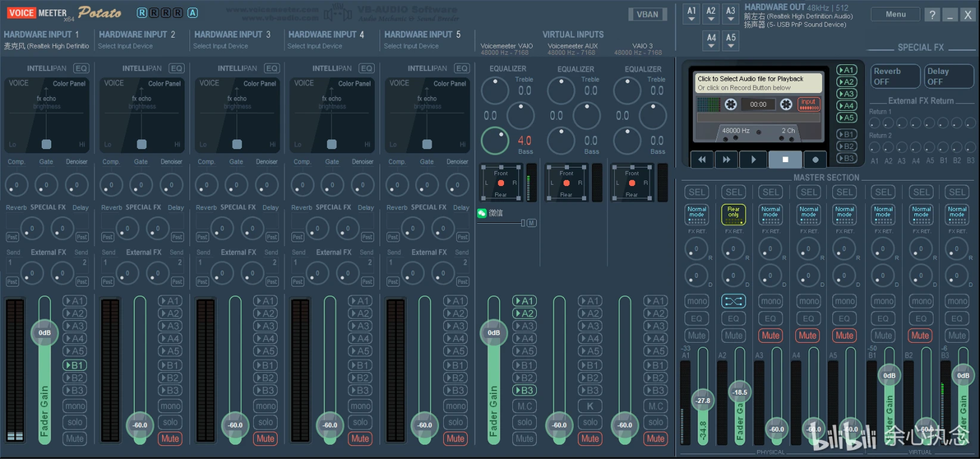Click the cassette recorder B2 output arrow button

847,146
